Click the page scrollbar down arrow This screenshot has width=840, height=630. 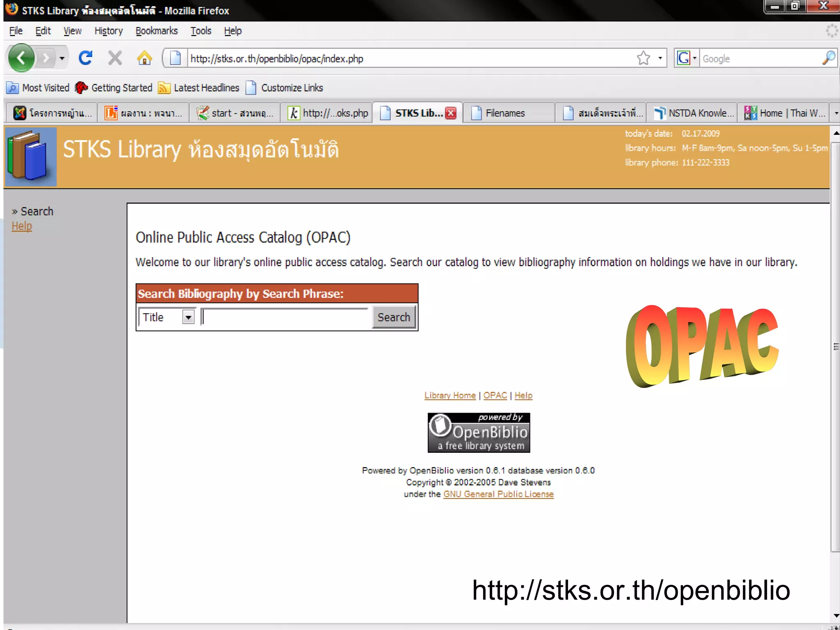pos(835,616)
